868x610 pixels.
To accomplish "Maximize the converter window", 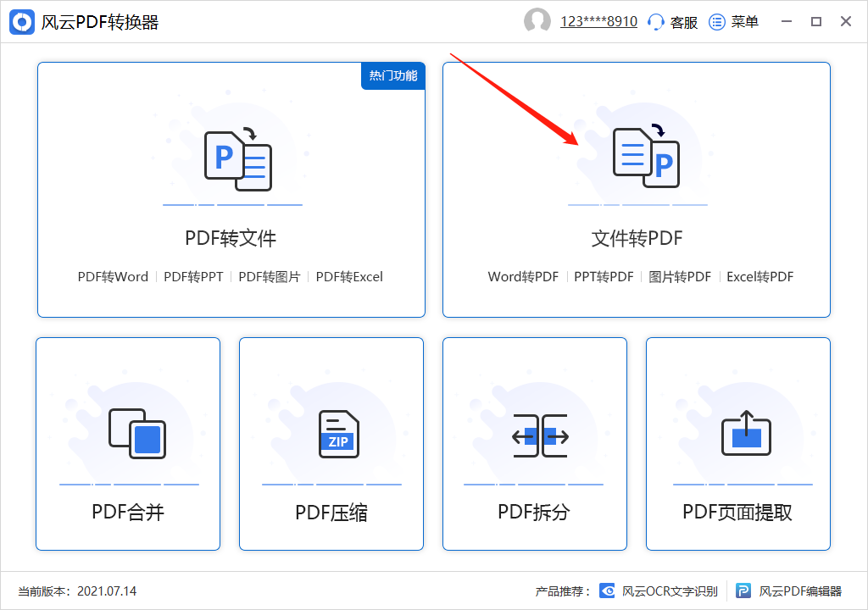I will [x=816, y=21].
